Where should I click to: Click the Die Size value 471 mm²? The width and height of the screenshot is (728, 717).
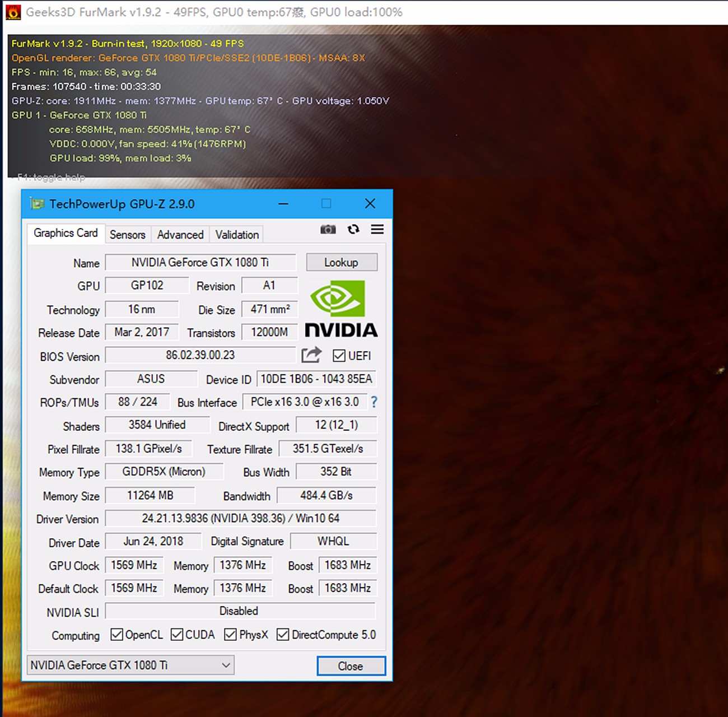coord(269,309)
